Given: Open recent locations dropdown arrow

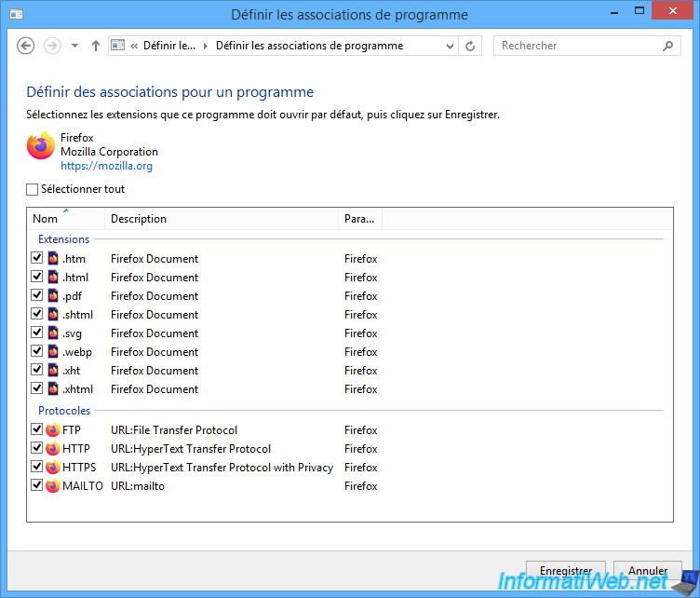Looking at the screenshot, I should [x=75, y=46].
